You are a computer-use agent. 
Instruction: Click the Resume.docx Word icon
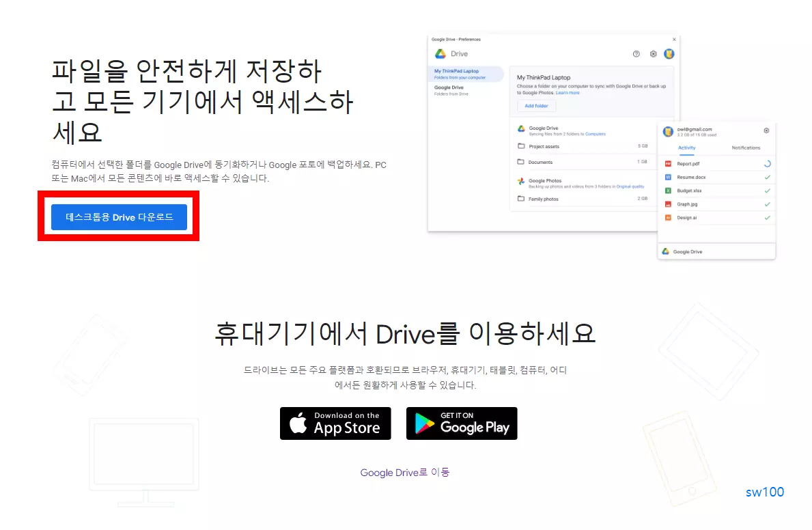coord(668,177)
